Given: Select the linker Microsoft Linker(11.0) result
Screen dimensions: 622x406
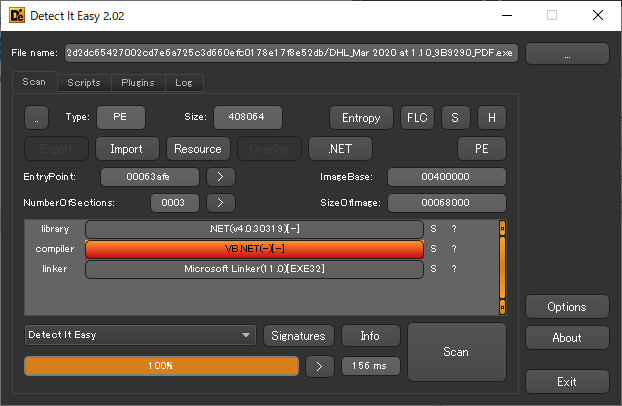Looking at the screenshot, I should coord(254,269).
